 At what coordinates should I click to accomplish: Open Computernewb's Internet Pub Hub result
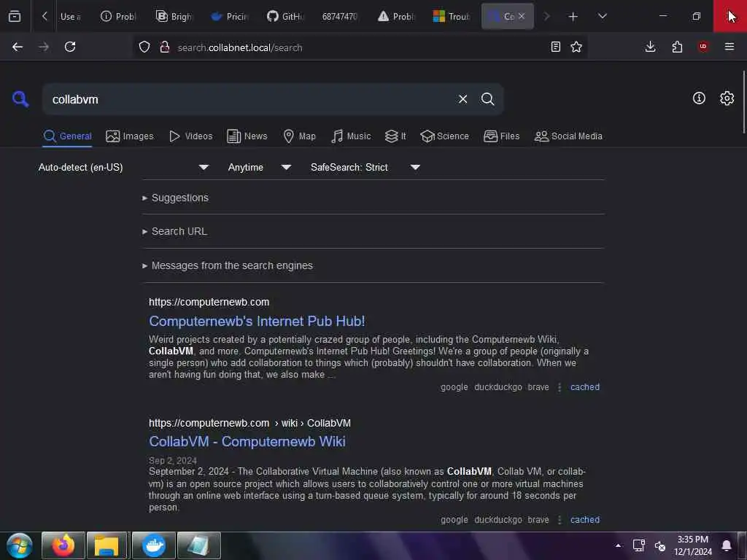pyautogui.click(x=257, y=322)
